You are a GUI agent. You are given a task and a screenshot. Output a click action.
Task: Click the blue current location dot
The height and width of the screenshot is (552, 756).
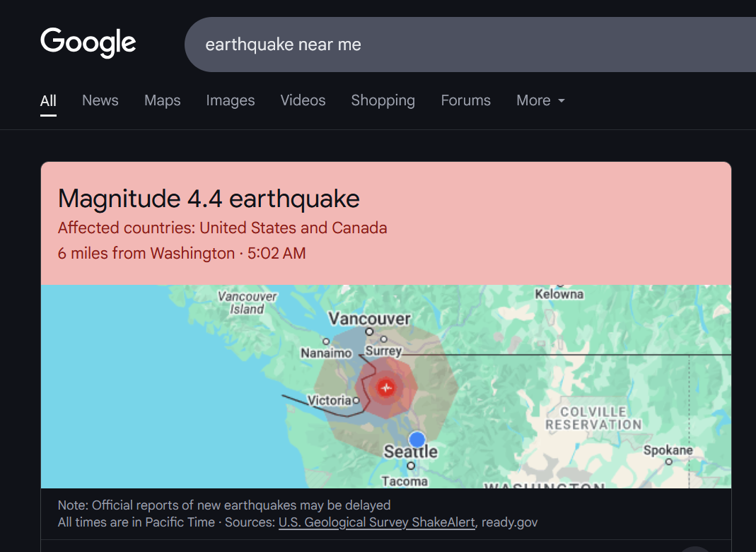[417, 440]
